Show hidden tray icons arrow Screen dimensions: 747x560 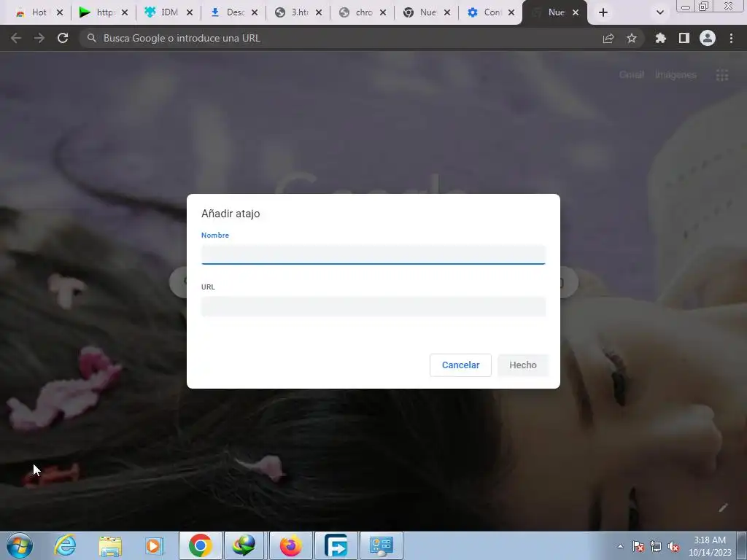coord(620,546)
